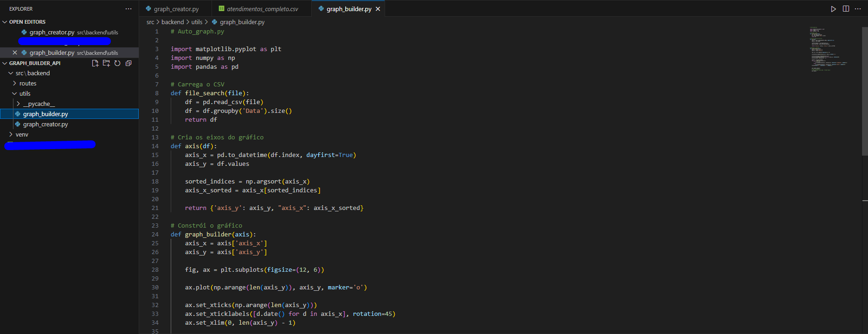Viewport: 868px width, 334px height.
Task: Open graph_creator.py in Open Editors list
Action: click(x=70, y=32)
